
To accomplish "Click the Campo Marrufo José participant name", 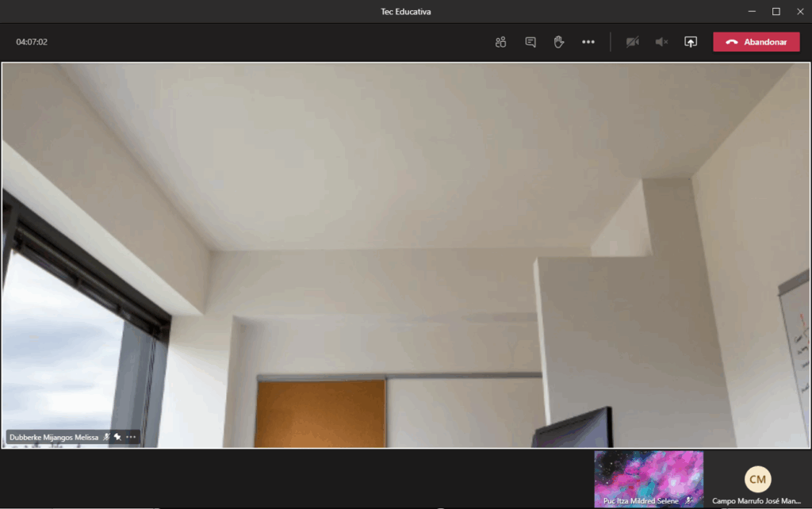I will pyautogui.click(x=756, y=501).
